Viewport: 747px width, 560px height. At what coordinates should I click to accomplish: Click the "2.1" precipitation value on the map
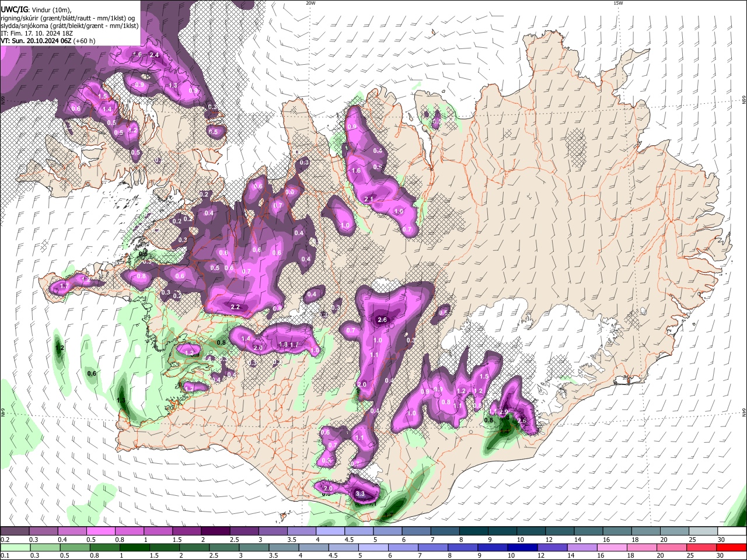click(x=369, y=199)
